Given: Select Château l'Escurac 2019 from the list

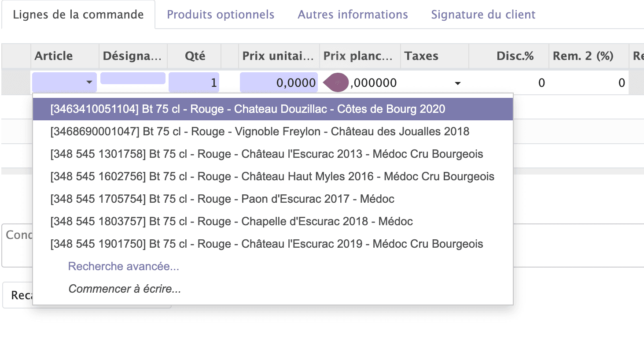Looking at the screenshot, I should click(266, 244).
